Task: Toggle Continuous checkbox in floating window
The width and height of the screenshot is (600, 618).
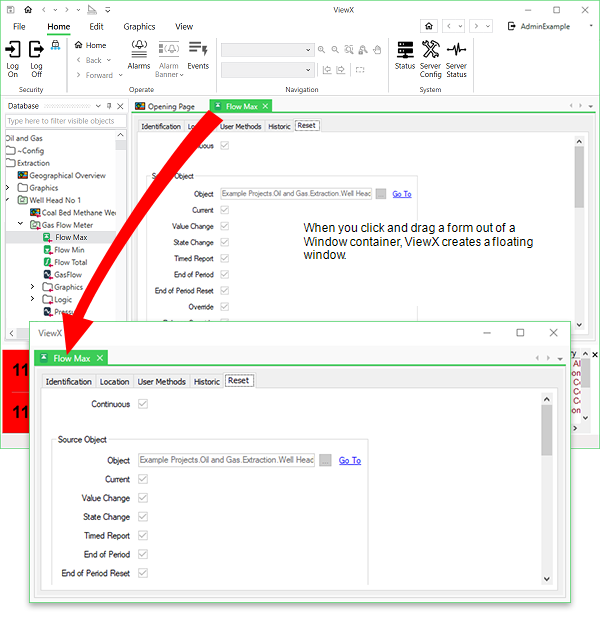Action: point(143,404)
